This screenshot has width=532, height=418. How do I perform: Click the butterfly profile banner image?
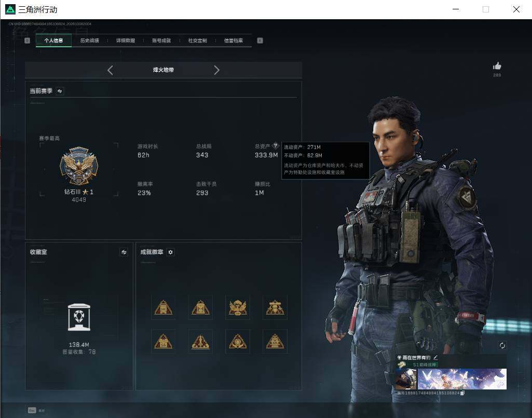(462, 379)
